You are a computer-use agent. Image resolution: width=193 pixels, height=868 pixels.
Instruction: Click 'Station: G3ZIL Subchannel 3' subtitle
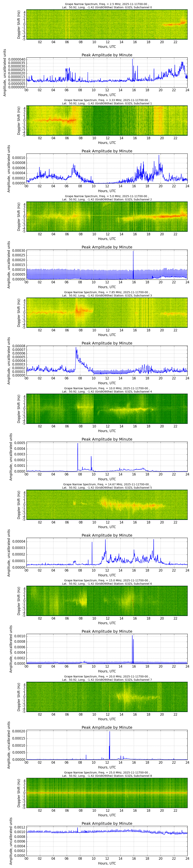[x=133, y=296]
